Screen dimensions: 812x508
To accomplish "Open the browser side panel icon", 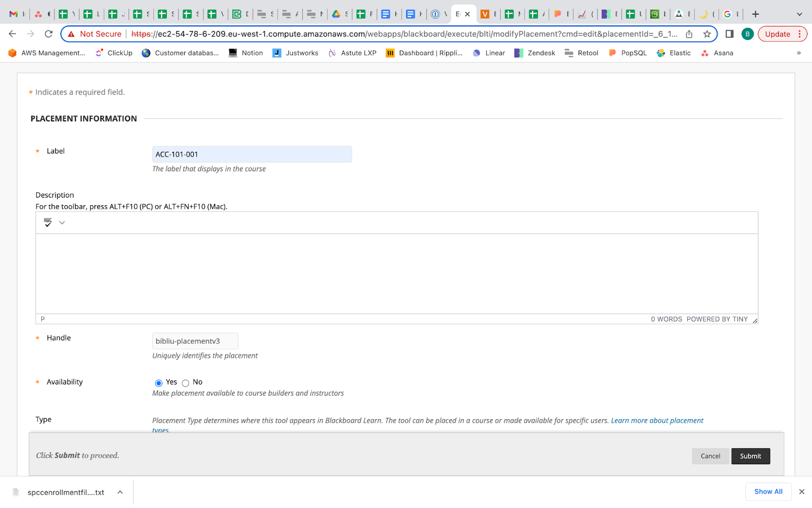I will [x=729, y=34].
